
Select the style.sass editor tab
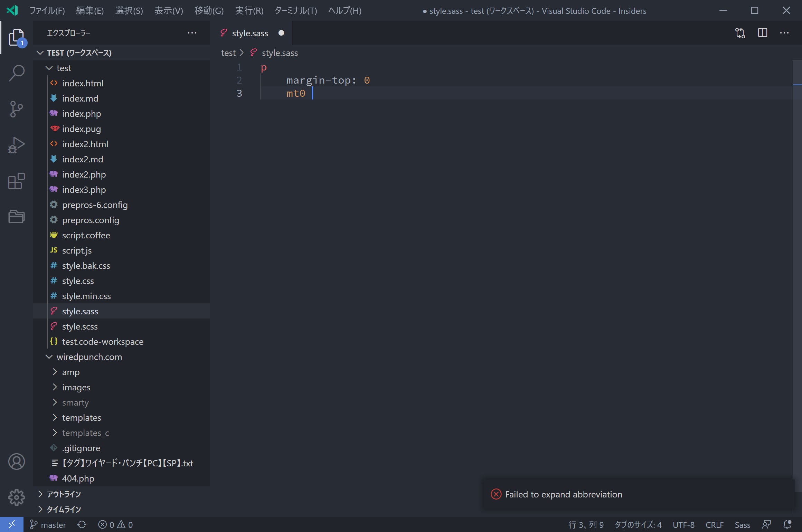click(x=249, y=33)
